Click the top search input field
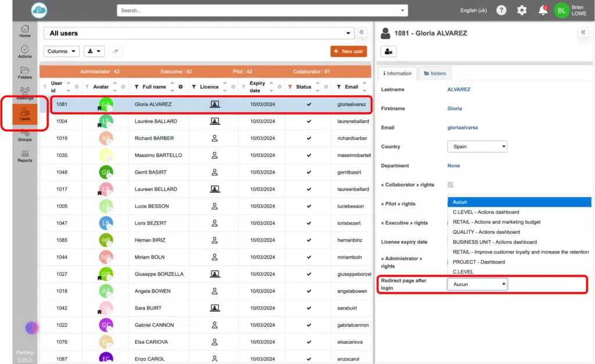 tap(262, 10)
